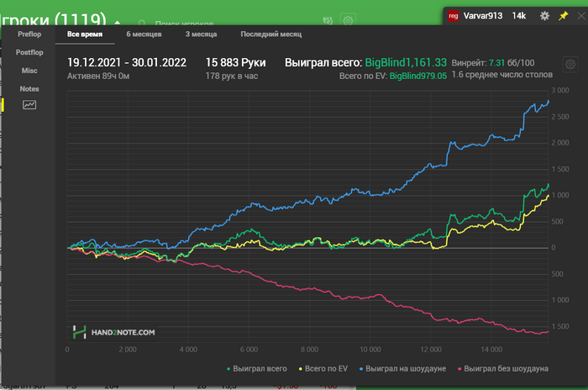Click the reg badge next to Varvar913

453,16
